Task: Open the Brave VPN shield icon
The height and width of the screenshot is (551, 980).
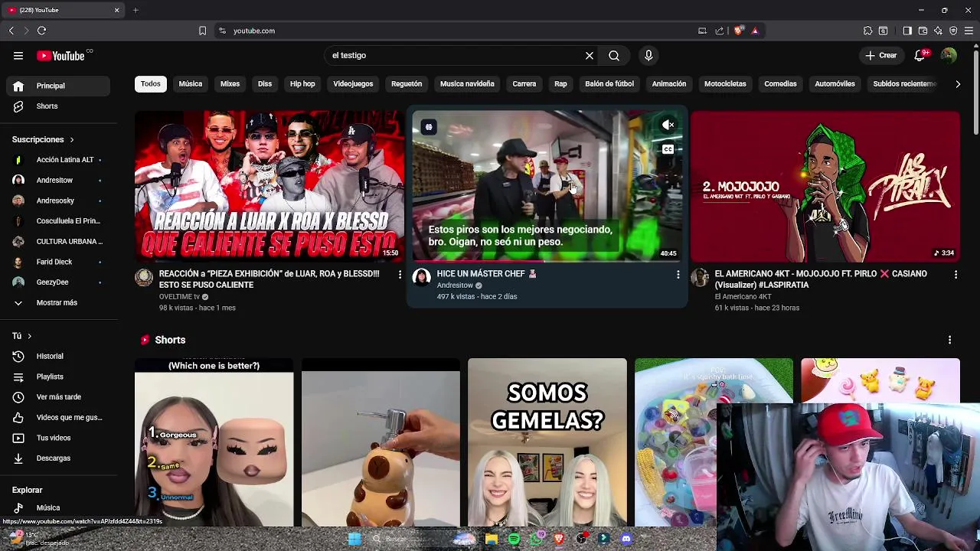Action: coord(953,31)
